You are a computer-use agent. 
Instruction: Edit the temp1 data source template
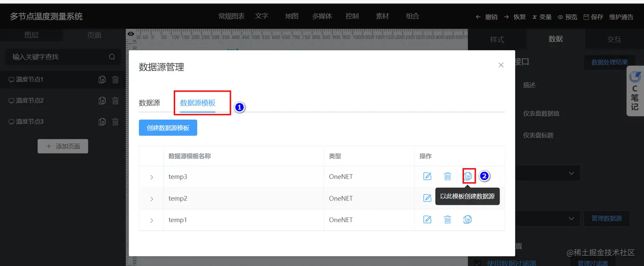(x=427, y=220)
